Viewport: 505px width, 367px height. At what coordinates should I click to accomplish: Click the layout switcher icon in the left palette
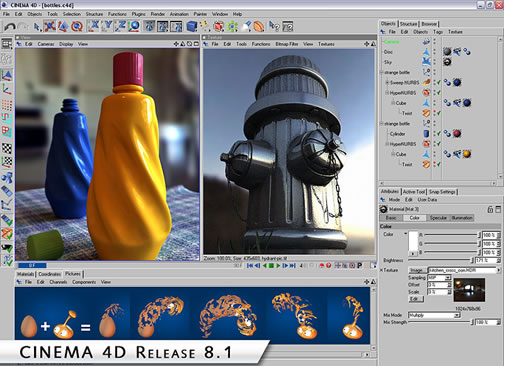click(x=7, y=44)
